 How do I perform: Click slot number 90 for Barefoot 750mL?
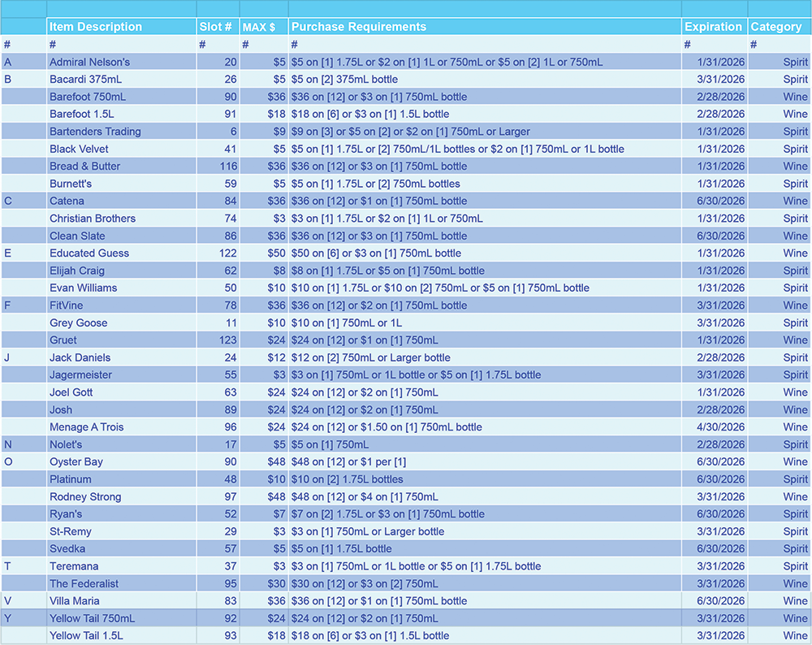[x=231, y=97]
